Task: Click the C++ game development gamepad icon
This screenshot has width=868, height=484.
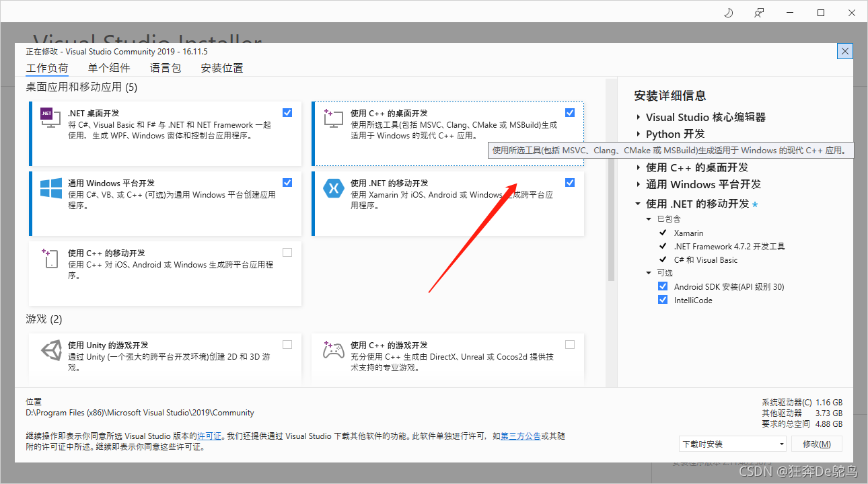Action: (x=334, y=351)
